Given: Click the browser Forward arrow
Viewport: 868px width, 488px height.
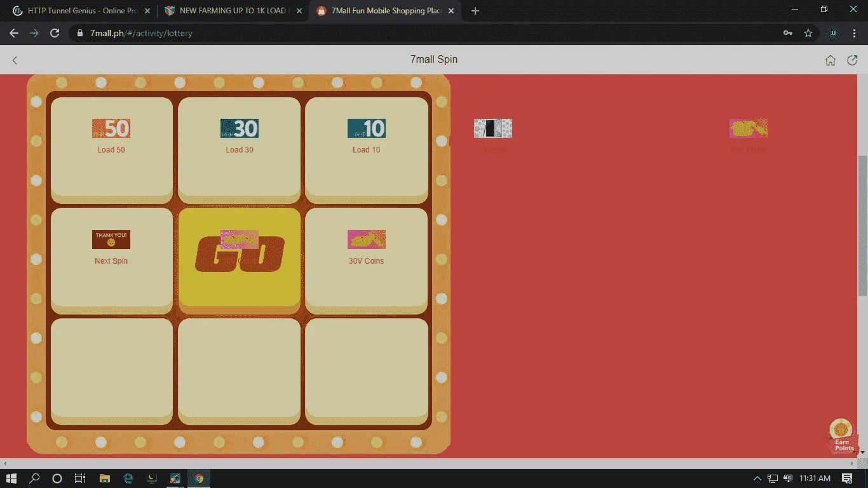Looking at the screenshot, I should 34,33.
